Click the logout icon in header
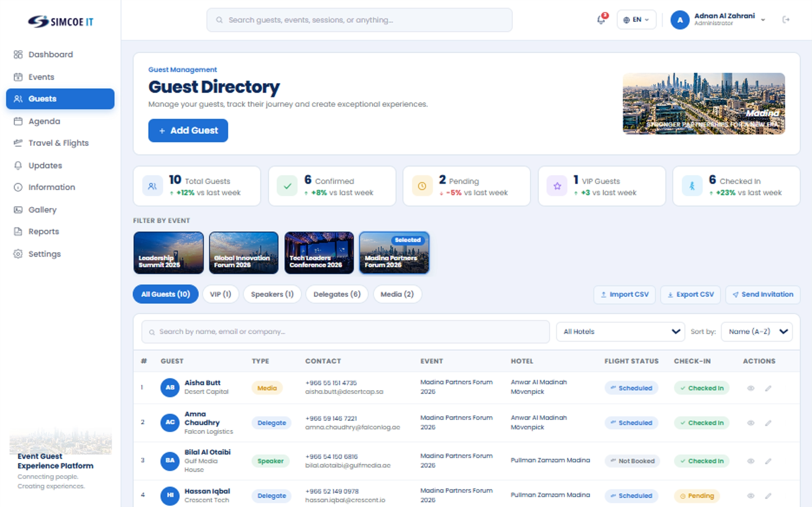 (786, 20)
